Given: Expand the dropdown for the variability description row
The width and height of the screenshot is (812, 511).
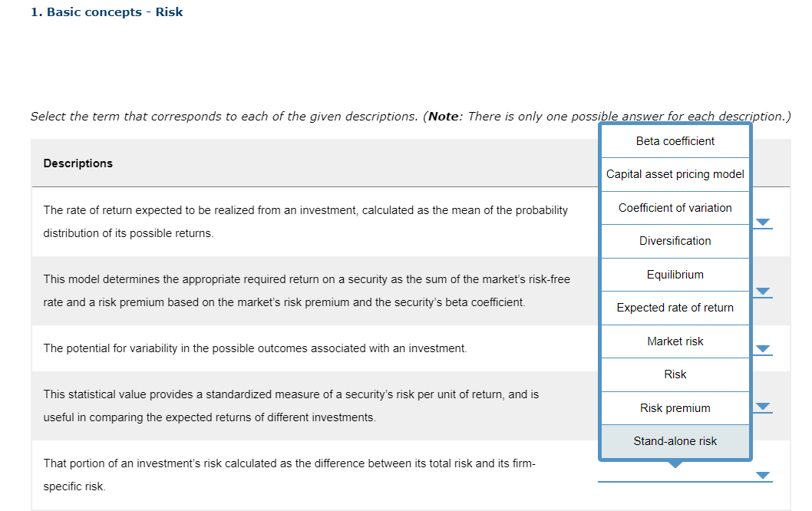Looking at the screenshot, I should point(762,348).
